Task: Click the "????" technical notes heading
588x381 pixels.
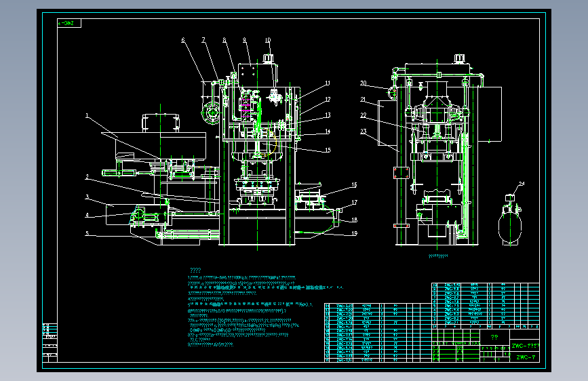Action: (x=195, y=270)
